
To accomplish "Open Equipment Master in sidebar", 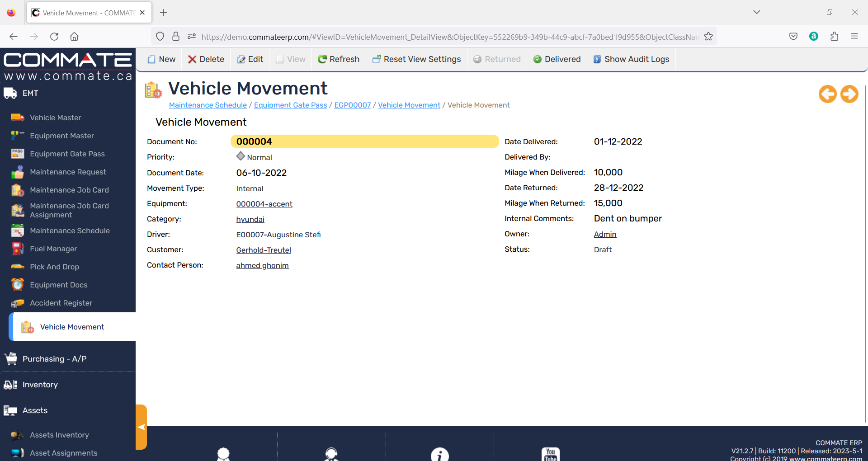I will click(x=61, y=136).
